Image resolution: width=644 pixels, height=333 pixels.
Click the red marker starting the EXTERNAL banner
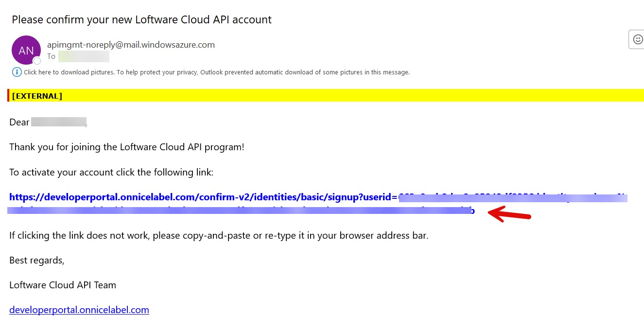click(x=8, y=96)
